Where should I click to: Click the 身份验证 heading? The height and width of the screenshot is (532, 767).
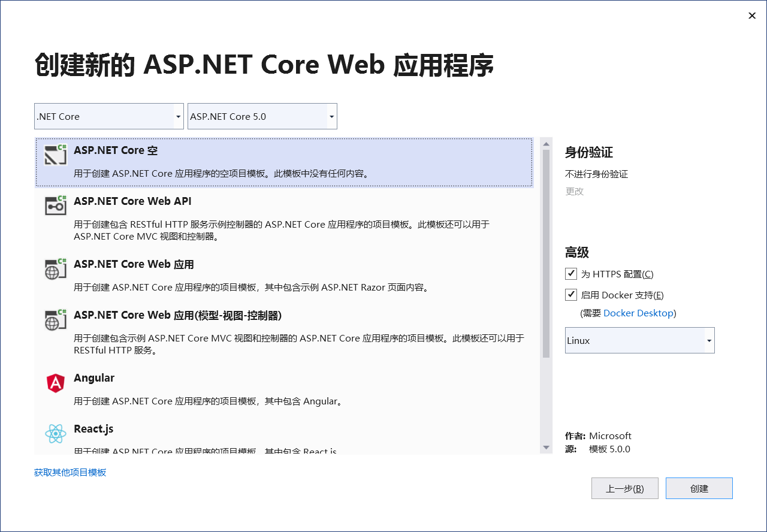[x=589, y=153]
